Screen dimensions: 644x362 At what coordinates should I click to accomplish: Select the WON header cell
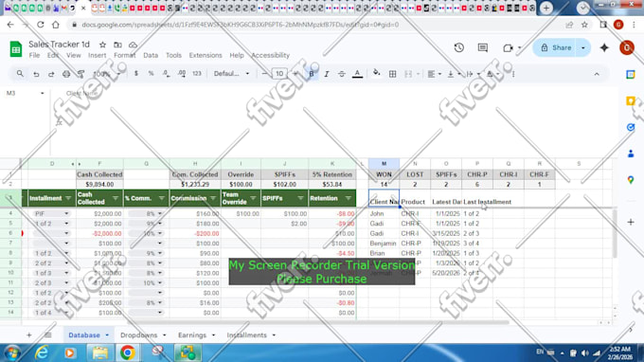coord(384,174)
